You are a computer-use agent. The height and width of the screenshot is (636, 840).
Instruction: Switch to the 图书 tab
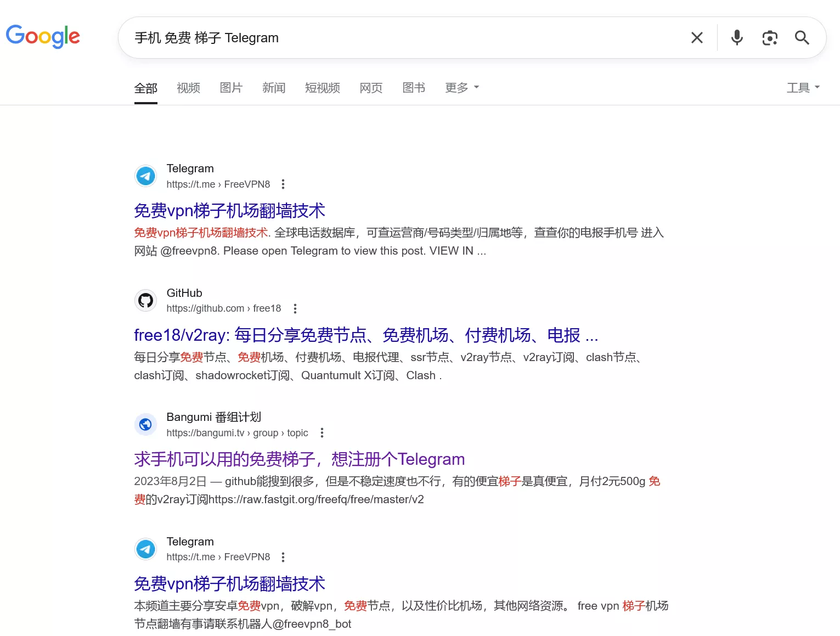coord(414,88)
